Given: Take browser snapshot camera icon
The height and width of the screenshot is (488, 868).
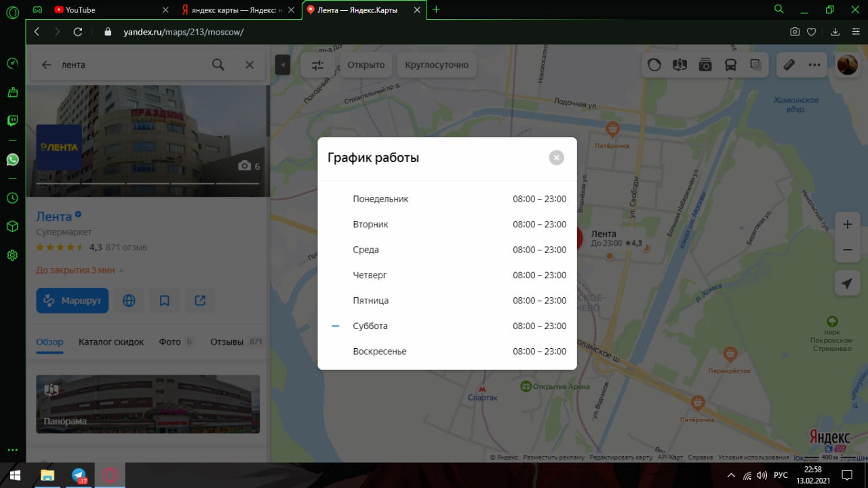Looking at the screenshot, I should pyautogui.click(x=795, y=32).
